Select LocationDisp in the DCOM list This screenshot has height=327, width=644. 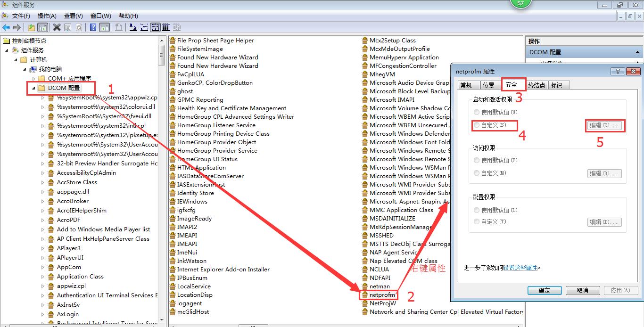194,295
